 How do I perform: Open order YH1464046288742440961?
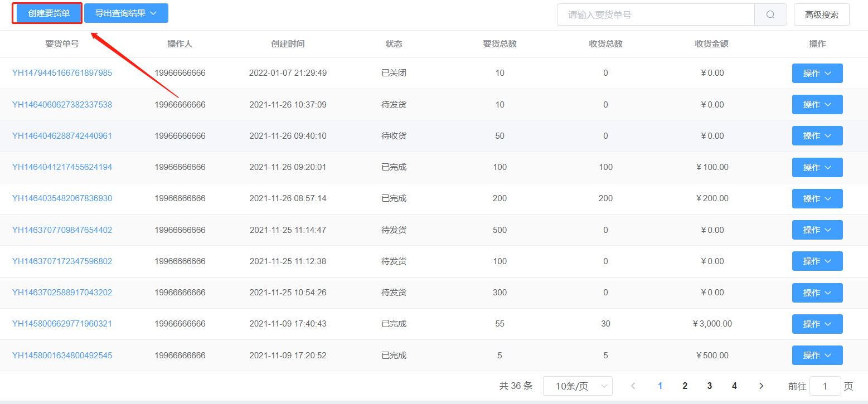[62, 136]
